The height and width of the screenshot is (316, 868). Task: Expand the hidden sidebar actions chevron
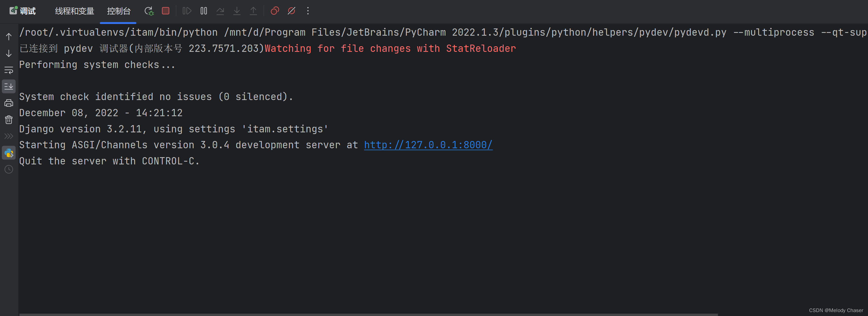click(x=9, y=136)
